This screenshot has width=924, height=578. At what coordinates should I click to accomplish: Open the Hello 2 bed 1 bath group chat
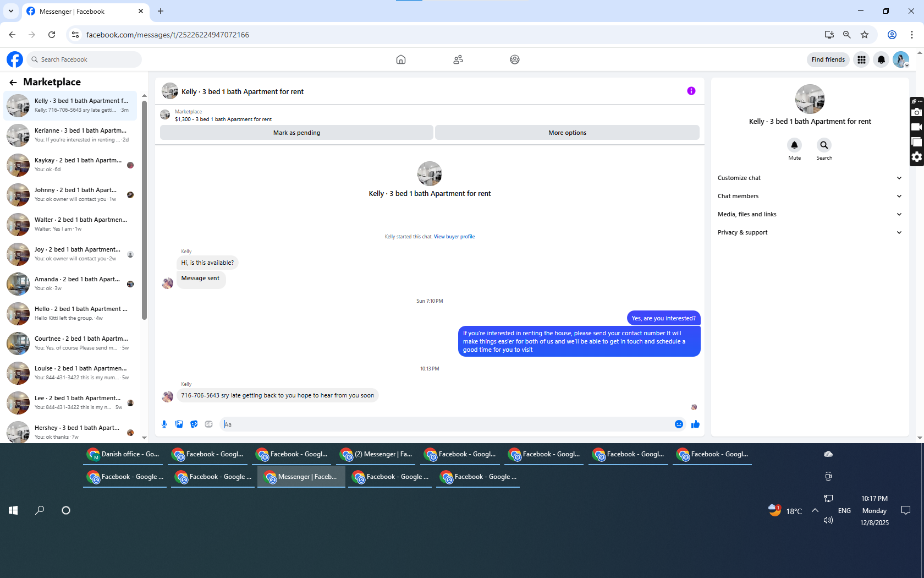pos(70,313)
